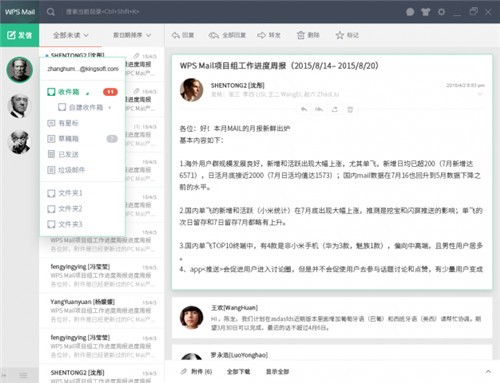Click the avatar of 王欢[WangHuan]

coord(191,318)
